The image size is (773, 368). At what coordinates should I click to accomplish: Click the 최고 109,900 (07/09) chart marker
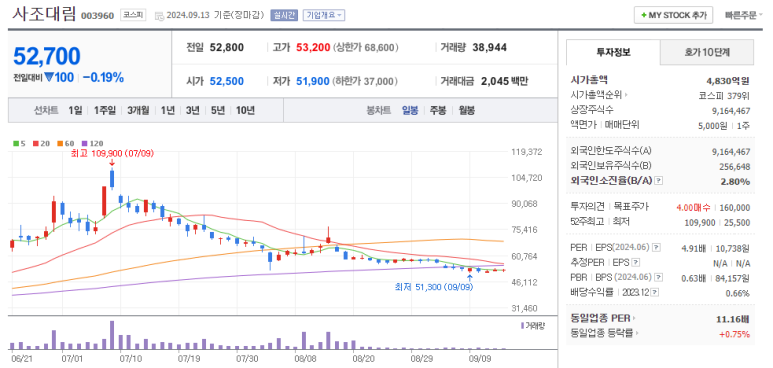click(113, 153)
